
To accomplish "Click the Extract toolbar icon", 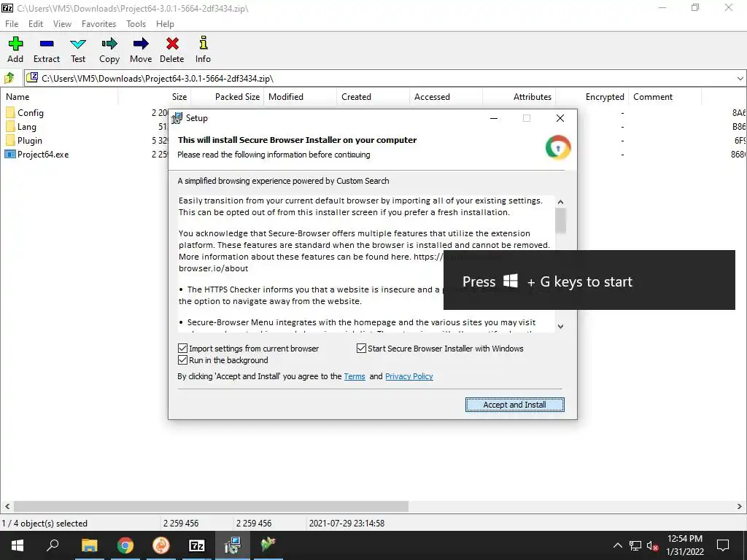I will coord(47,44).
